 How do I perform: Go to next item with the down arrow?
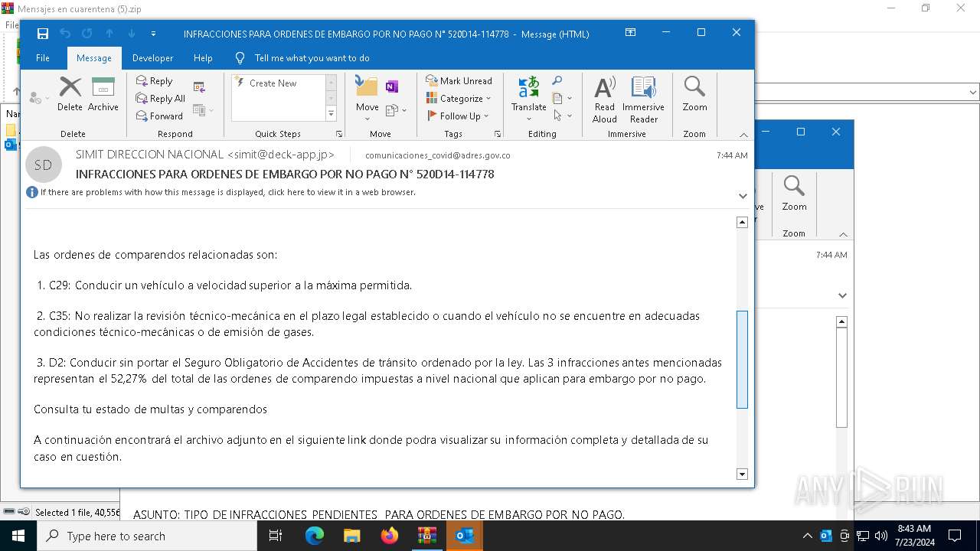(132, 34)
